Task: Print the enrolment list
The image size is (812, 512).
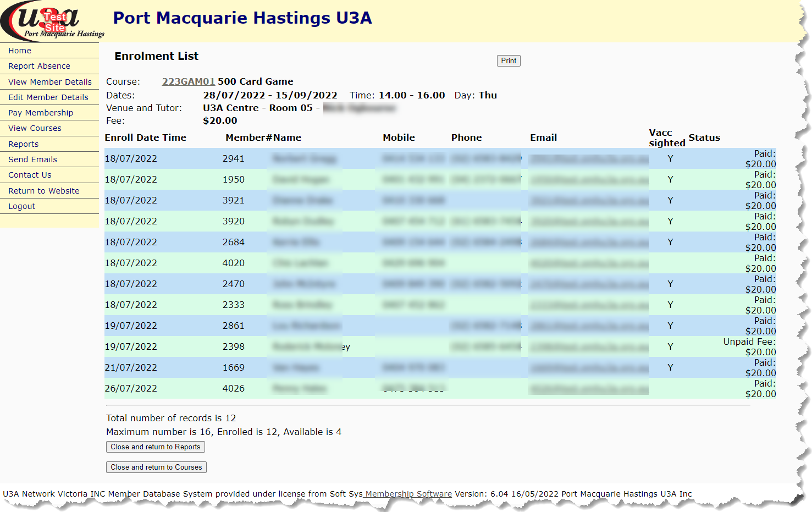Action: (509, 60)
